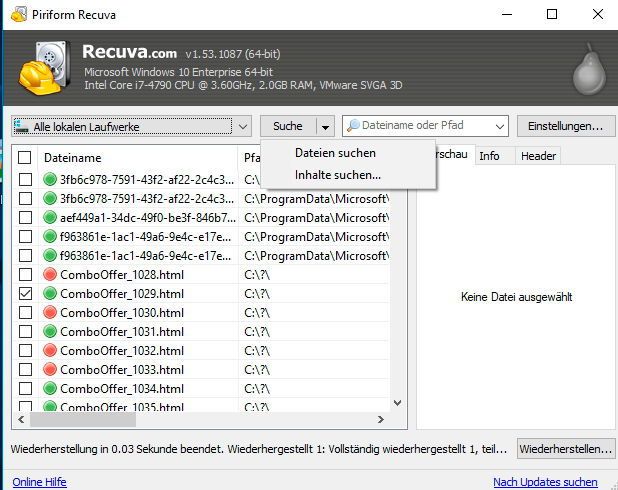Check the ComboOffer_1034.html checkbox

tap(26, 388)
